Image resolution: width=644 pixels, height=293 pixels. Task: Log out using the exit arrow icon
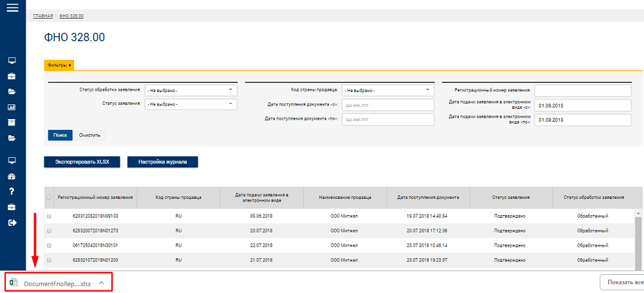[x=12, y=222]
